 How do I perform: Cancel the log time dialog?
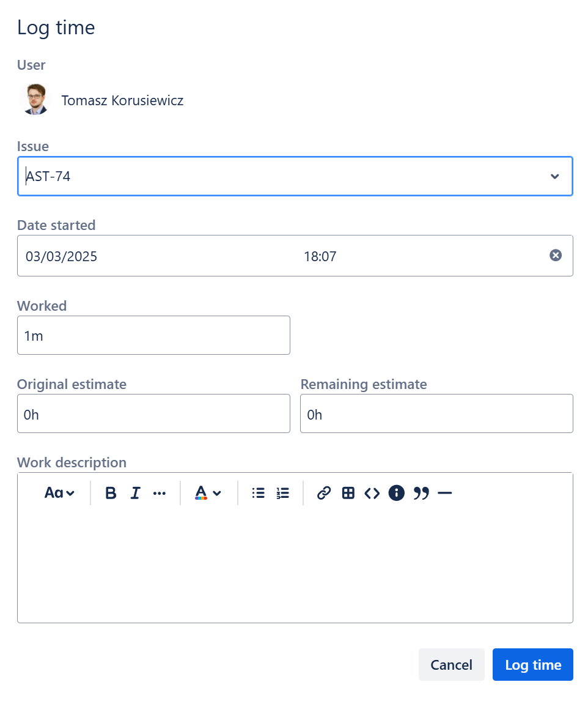point(451,664)
